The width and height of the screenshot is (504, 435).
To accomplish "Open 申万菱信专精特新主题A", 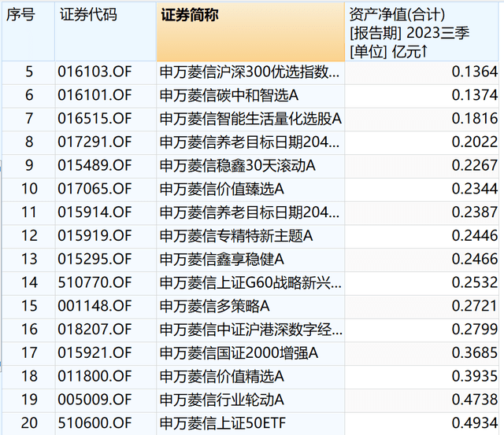I will coord(237,235).
